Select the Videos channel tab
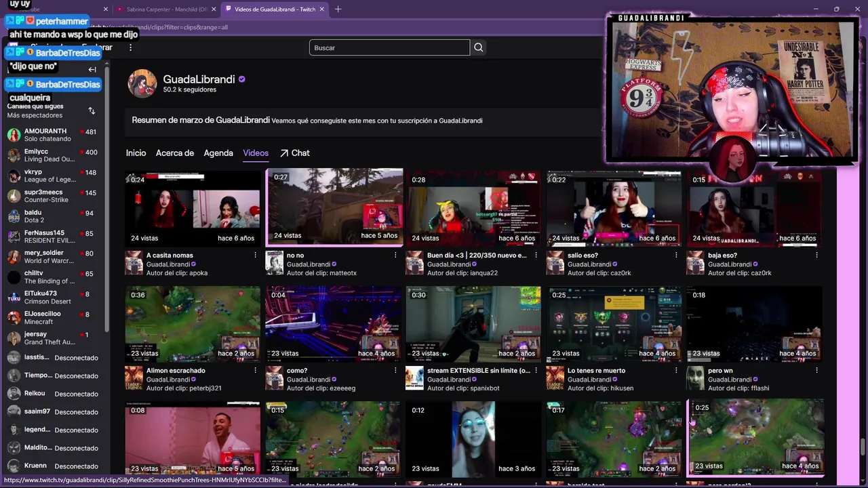This screenshot has width=868, height=488. (x=256, y=153)
